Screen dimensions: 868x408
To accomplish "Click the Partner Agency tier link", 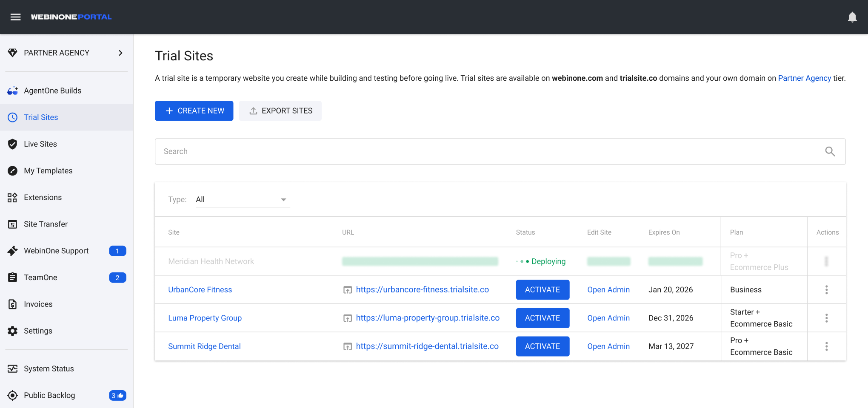I will (804, 78).
